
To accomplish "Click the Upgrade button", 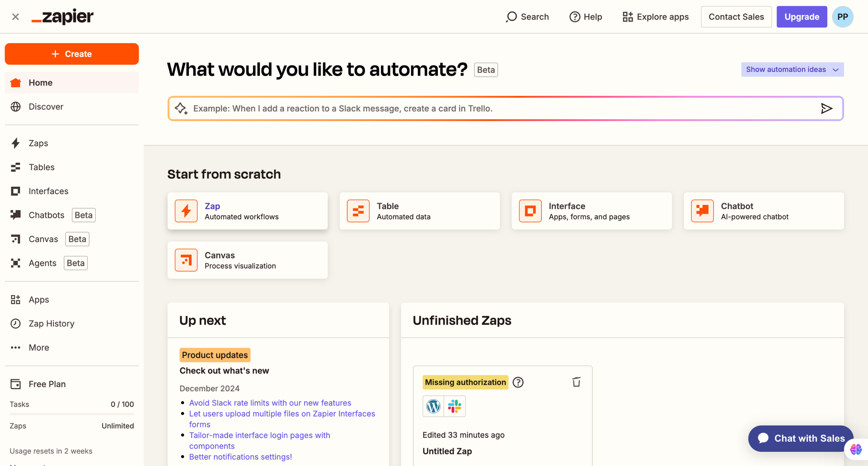I will pyautogui.click(x=802, y=17).
